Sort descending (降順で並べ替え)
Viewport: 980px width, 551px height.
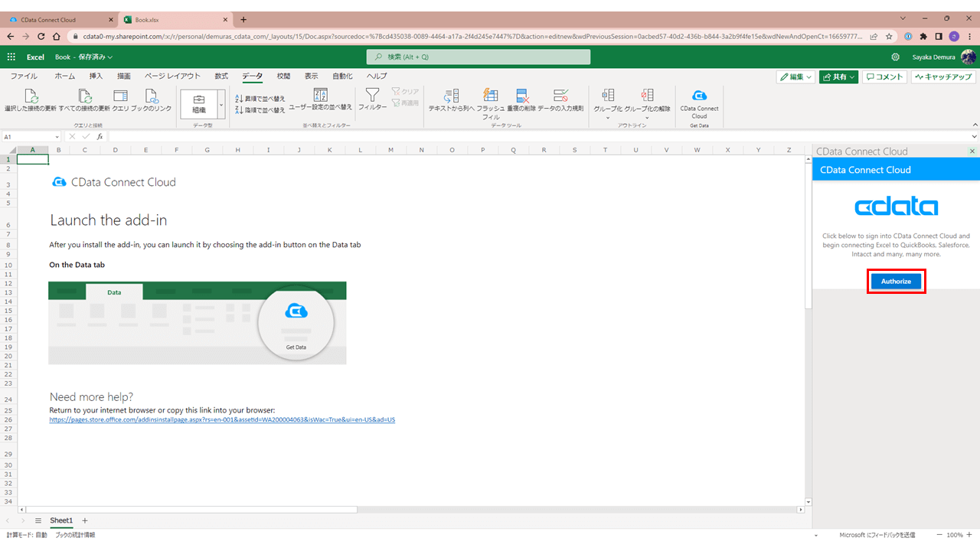[x=260, y=110]
